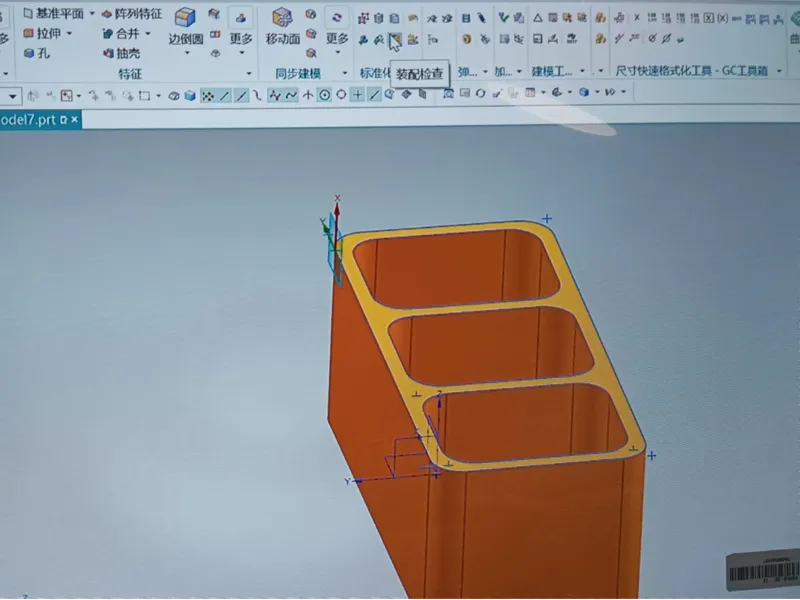This screenshot has width=800, height=600.
Task: Toggle the End Point snap option
Action: pos(224,96)
